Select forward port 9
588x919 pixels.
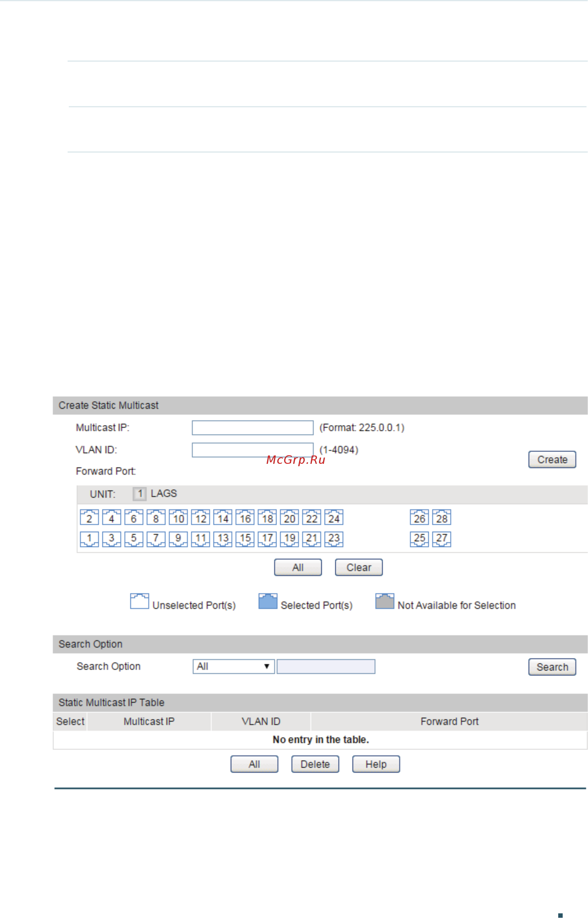pyautogui.click(x=178, y=539)
